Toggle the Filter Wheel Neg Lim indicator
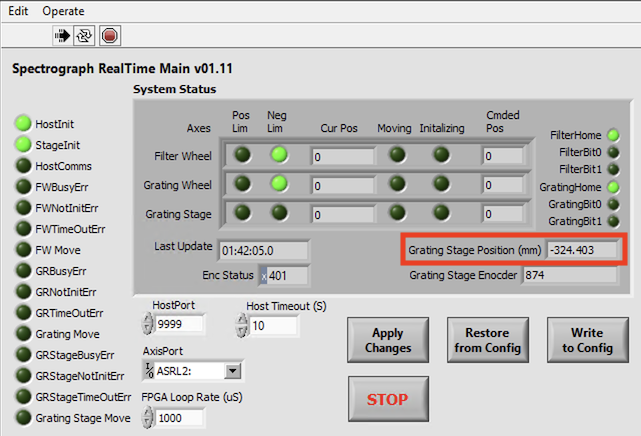The image size is (641, 436). [278, 155]
